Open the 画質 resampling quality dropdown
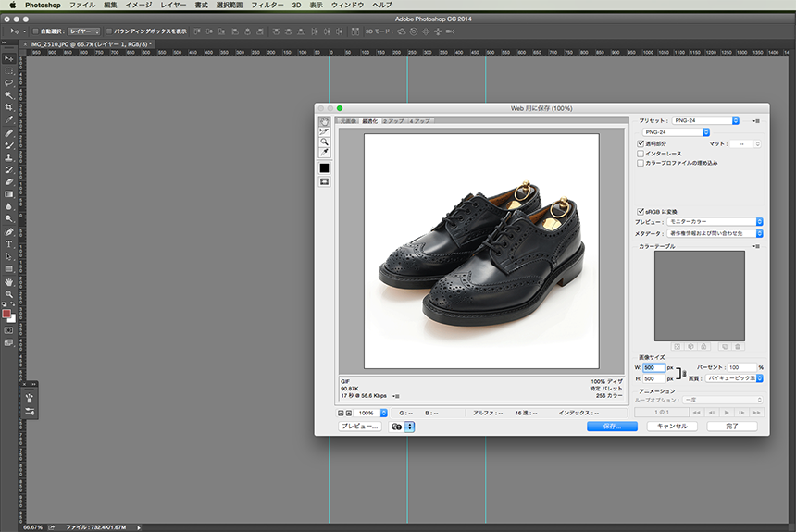Image resolution: width=796 pixels, height=532 pixels. click(x=734, y=378)
